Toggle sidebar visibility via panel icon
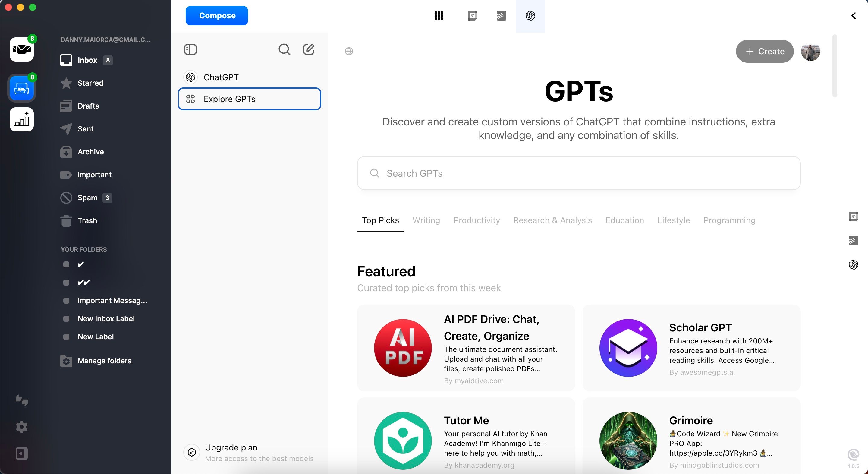868x474 pixels. pos(190,50)
